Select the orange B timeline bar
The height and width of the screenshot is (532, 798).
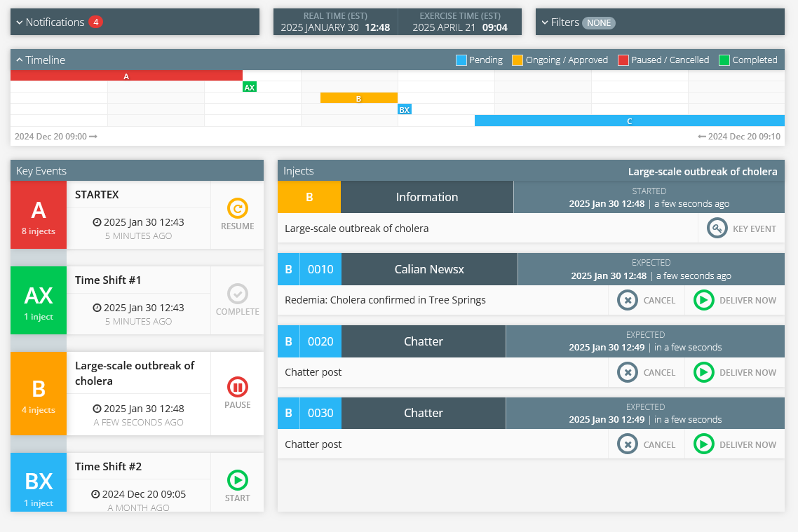[x=358, y=98]
